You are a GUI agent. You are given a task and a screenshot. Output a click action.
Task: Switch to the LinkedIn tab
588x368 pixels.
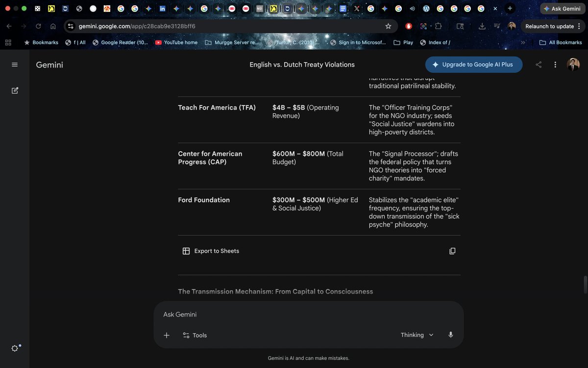[x=162, y=9]
